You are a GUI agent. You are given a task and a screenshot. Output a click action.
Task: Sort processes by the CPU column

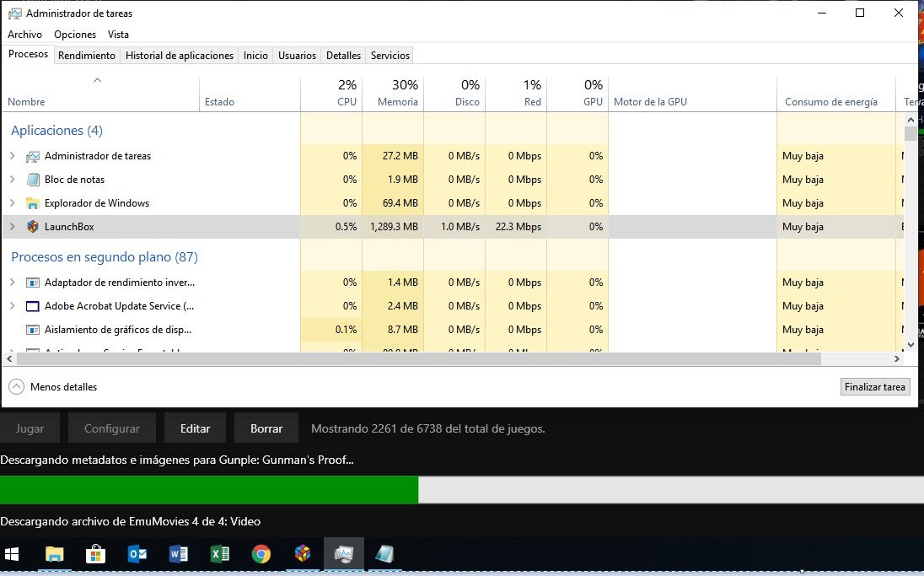331,94
